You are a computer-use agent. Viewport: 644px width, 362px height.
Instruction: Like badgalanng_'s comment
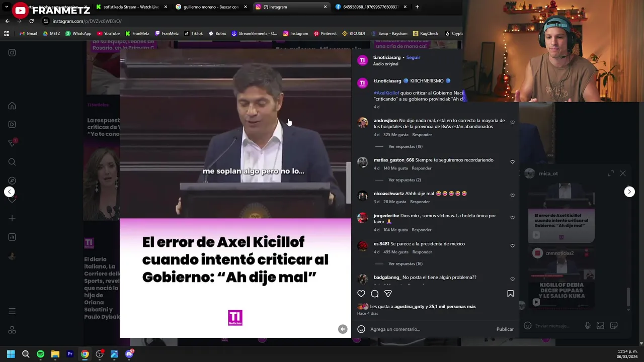pyautogui.click(x=512, y=279)
